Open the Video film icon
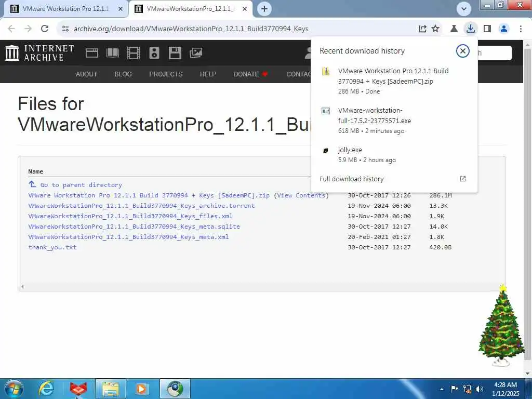Image resolution: width=532 pixels, height=399 pixels. click(134, 53)
